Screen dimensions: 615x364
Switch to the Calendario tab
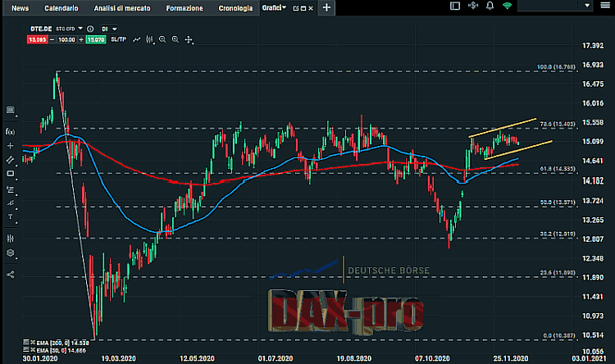(x=61, y=8)
